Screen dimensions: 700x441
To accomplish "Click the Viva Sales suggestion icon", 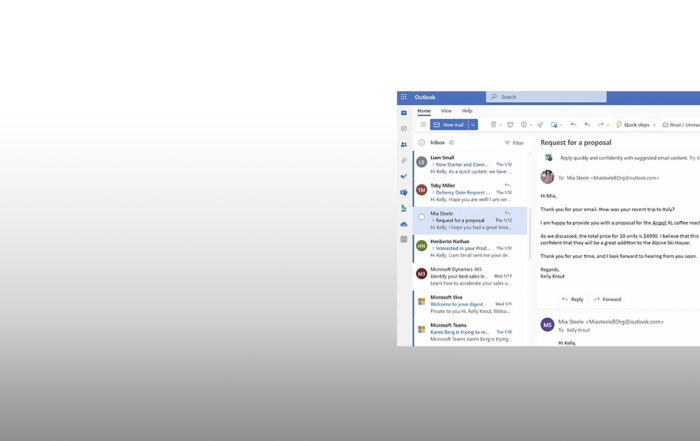I will [549, 158].
